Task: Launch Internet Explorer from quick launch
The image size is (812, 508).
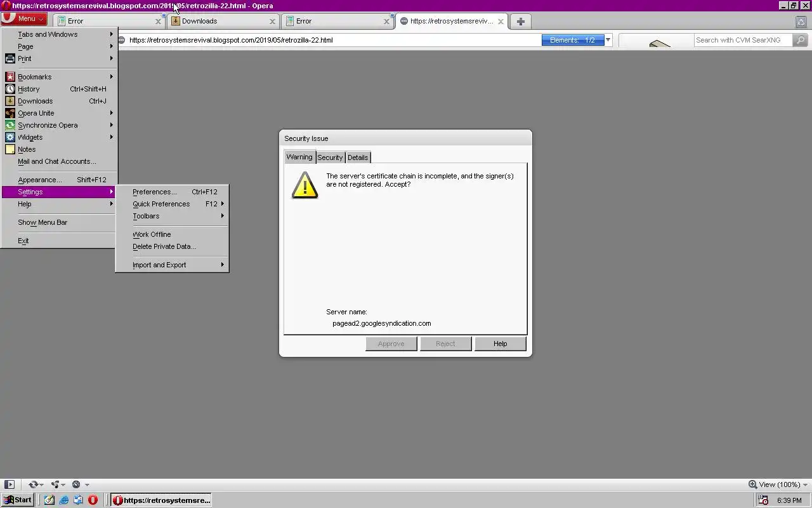Action: point(64,500)
